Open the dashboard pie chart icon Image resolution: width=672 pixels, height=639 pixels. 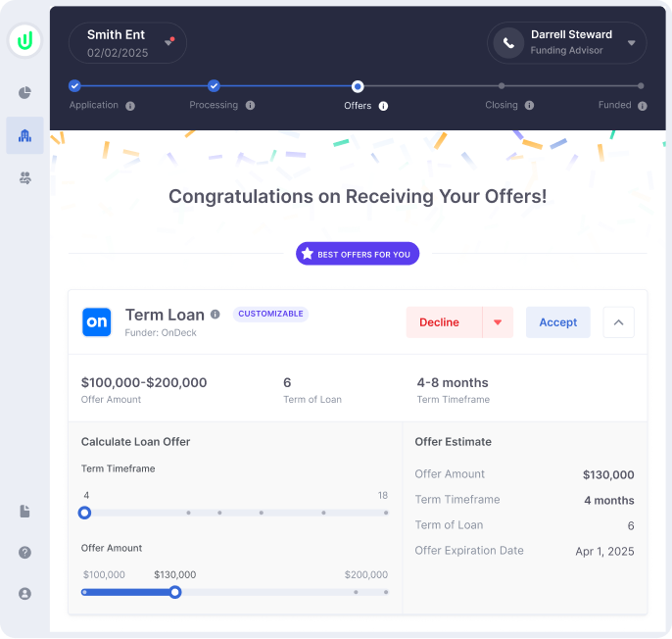click(x=24, y=93)
